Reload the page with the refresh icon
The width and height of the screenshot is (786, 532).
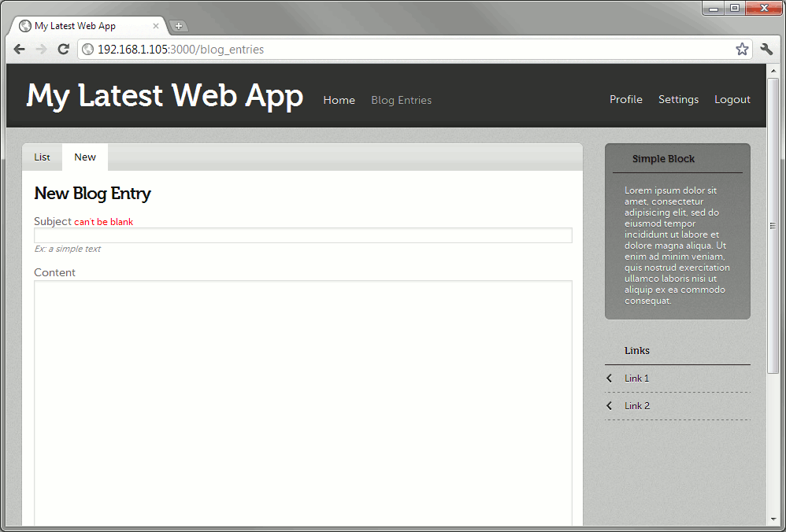point(63,49)
